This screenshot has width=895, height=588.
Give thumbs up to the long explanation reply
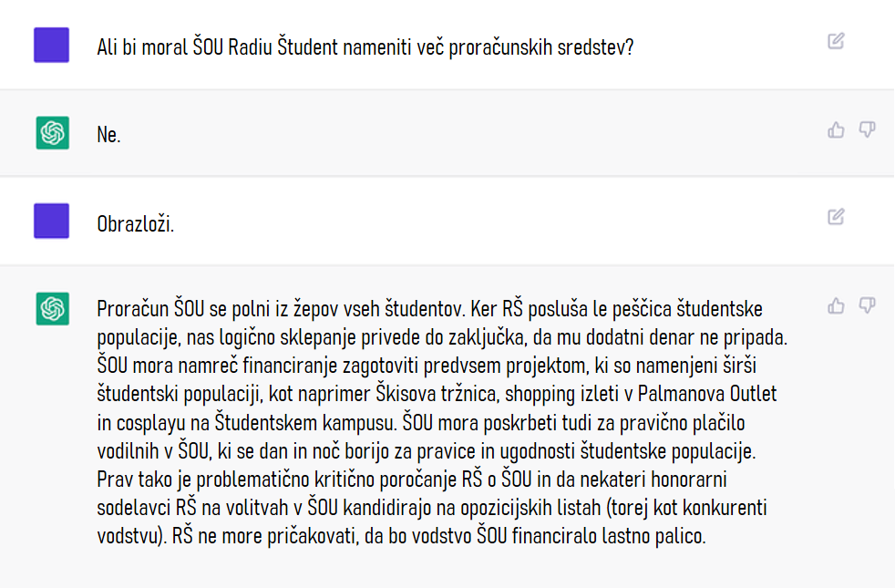(x=836, y=306)
